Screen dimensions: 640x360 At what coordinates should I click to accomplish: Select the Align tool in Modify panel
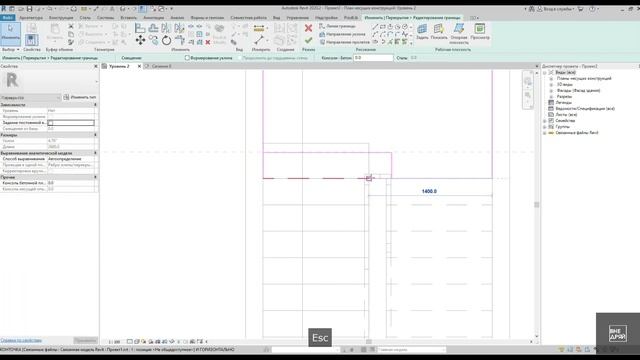coord(140,28)
